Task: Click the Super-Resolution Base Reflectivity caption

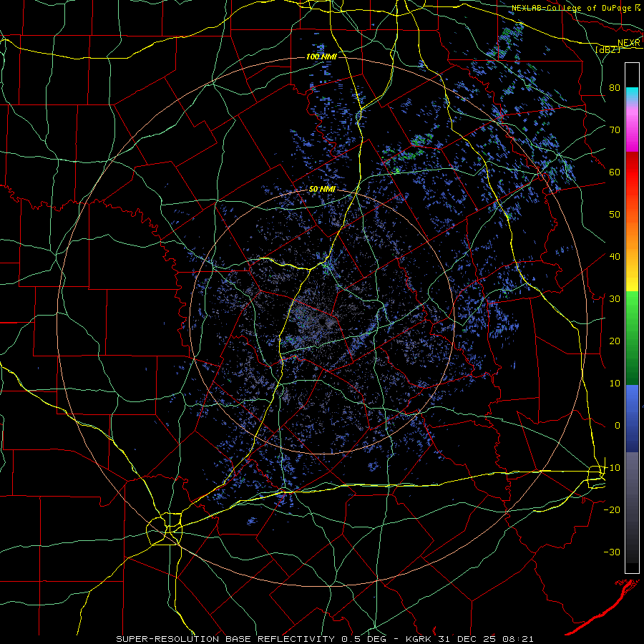Action: [x=325, y=639]
